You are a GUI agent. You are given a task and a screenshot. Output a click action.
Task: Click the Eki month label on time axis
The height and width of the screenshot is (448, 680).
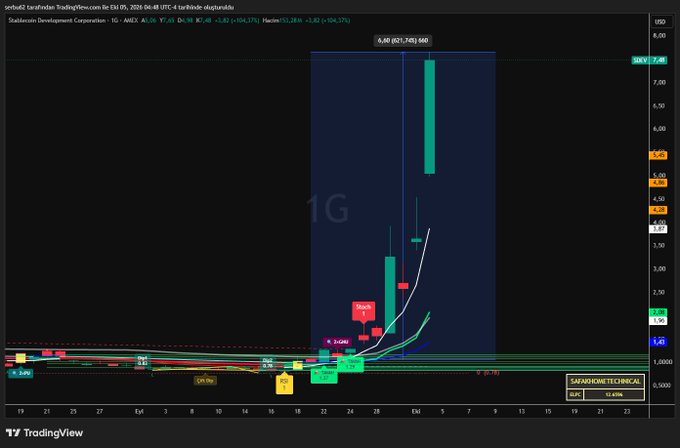pyautogui.click(x=416, y=412)
